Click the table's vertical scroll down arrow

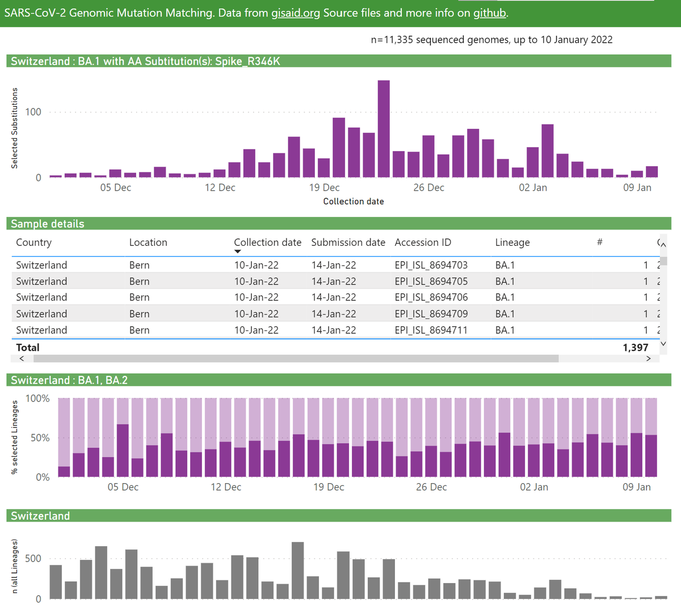pos(663,343)
